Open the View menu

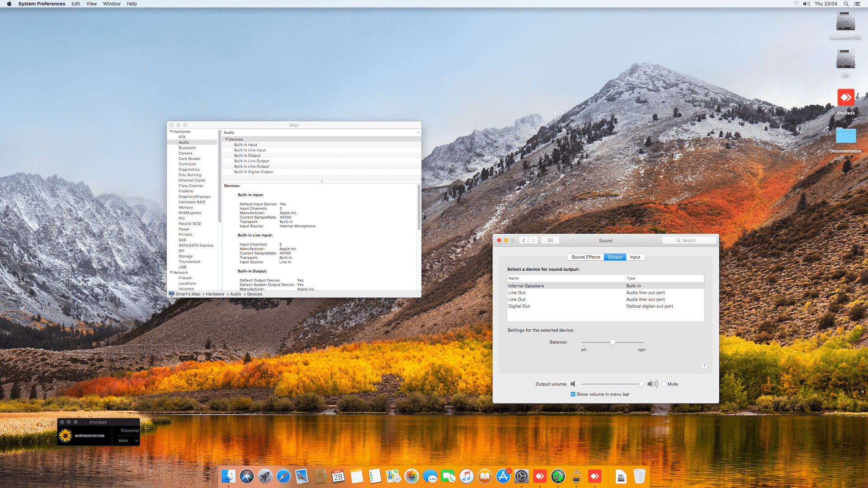[x=91, y=4]
